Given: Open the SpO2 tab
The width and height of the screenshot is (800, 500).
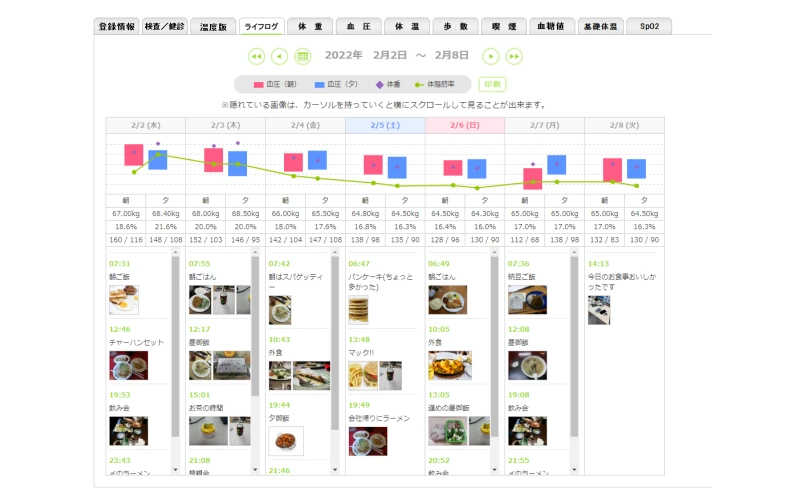Looking at the screenshot, I should pyautogui.click(x=649, y=27).
